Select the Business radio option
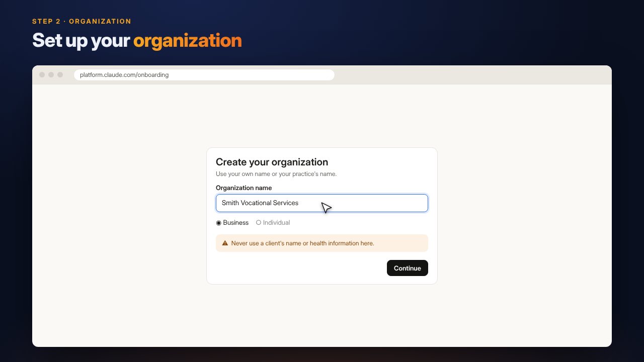Viewport: 644px width, 362px height. (232, 223)
